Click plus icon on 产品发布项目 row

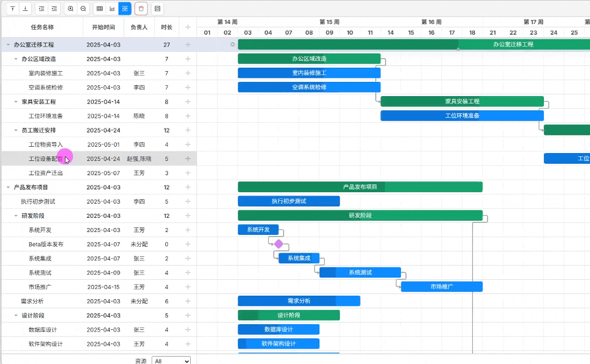click(x=188, y=188)
